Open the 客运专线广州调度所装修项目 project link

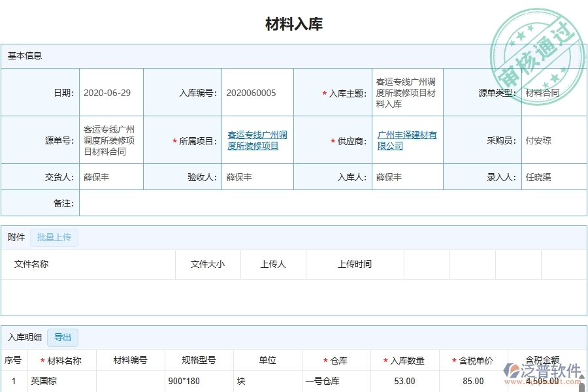[258, 140]
